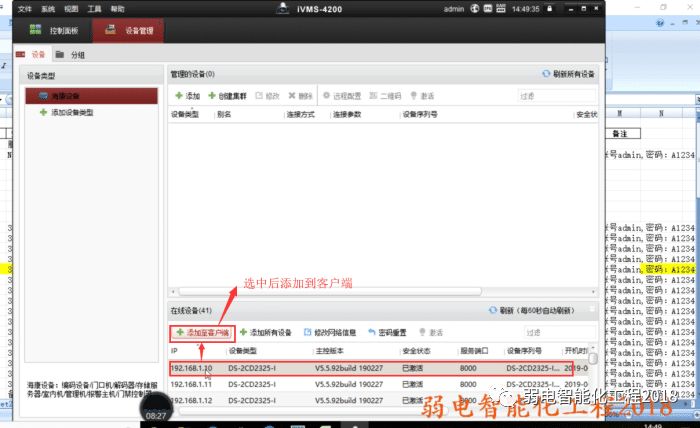Click 密码重置 password reset
The width and height of the screenshot is (700, 428).
pos(387,332)
